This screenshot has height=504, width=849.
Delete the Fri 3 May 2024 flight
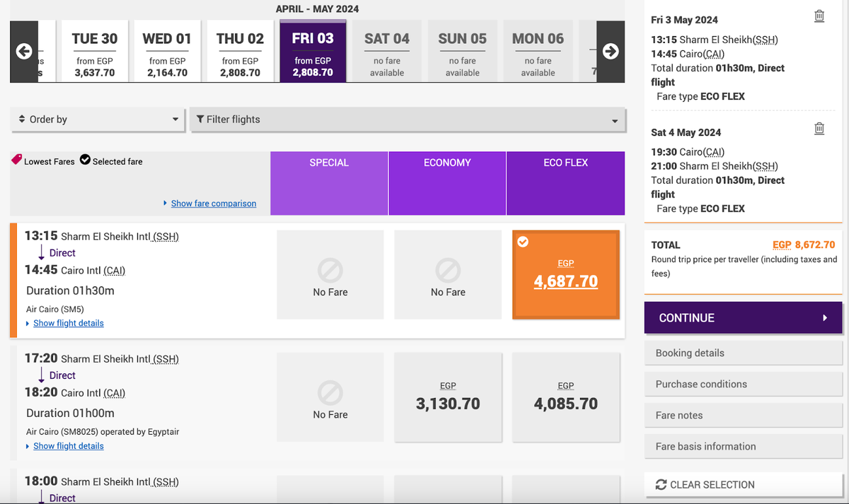pyautogui.click(x=819, y=16)
